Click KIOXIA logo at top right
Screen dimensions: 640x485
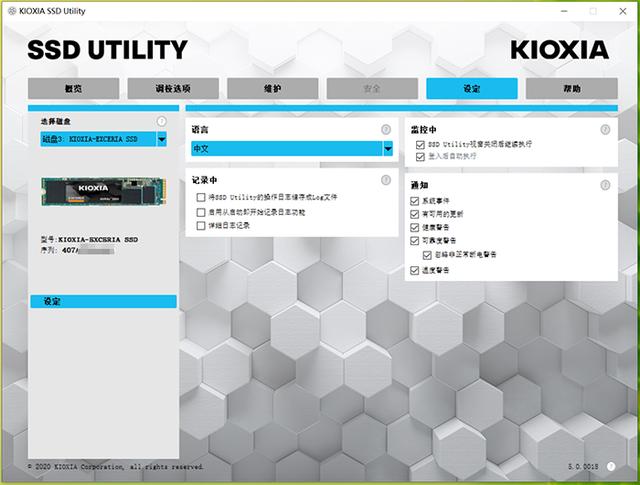pyautogui.click(x=560, y=50)
